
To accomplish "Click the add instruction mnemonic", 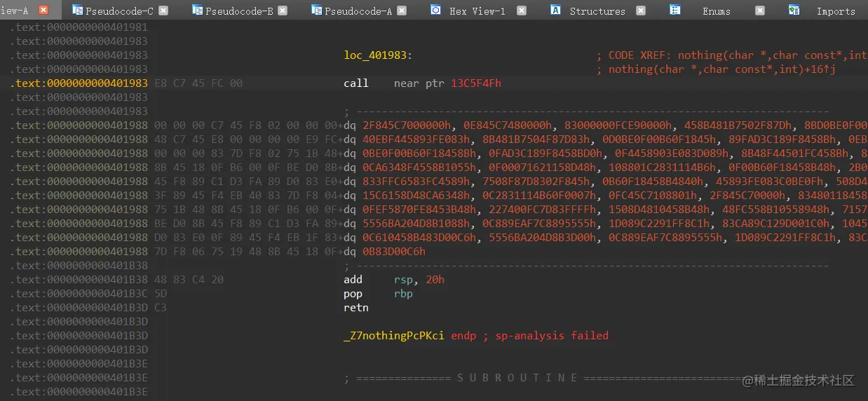I will [353, 280].
